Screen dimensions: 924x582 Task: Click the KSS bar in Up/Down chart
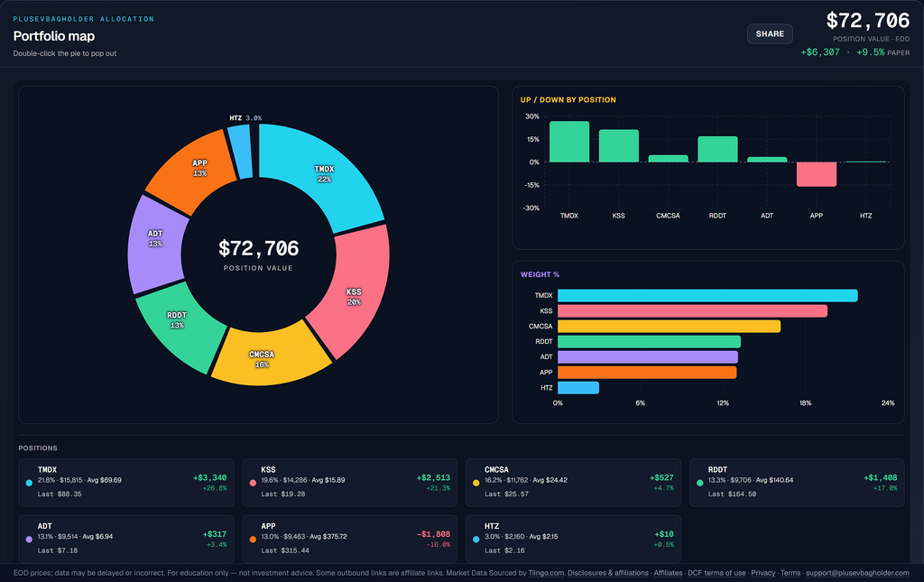coord(619,145)
